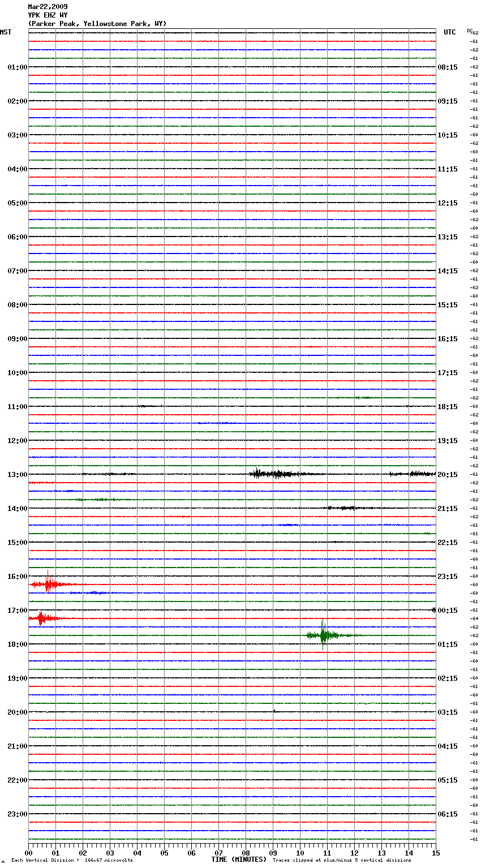Click the 14:15 UTC time label
Image resolution: width=481 pixels, height=868 pixels.
click(448, 271)
